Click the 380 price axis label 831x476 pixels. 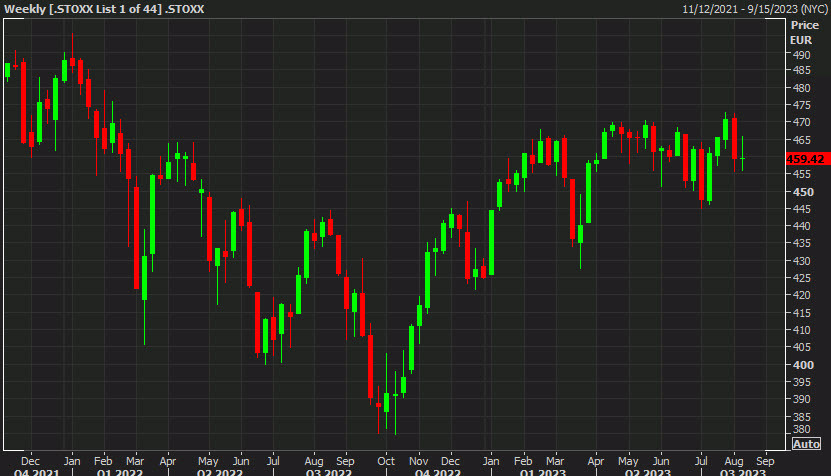(801, 429)
